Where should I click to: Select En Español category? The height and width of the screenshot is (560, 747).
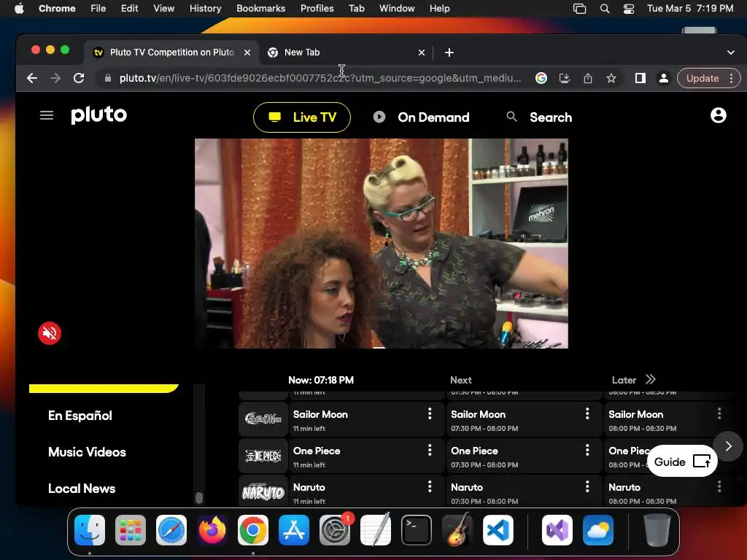[x=80, y=416]
